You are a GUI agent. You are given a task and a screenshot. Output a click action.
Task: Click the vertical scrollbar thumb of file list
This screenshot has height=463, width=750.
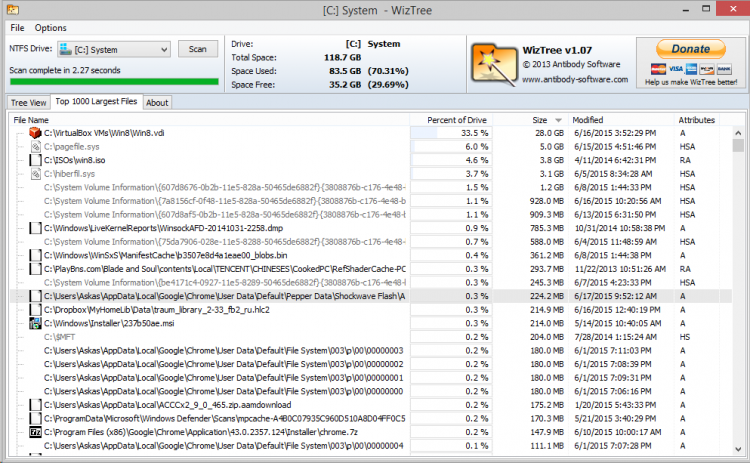pyautogui.click(x=738, y=145)
